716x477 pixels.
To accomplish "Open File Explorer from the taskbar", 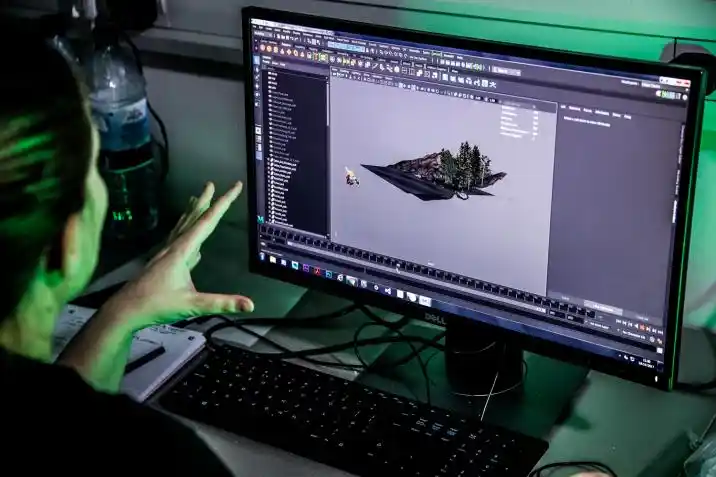I will [273, 259].
